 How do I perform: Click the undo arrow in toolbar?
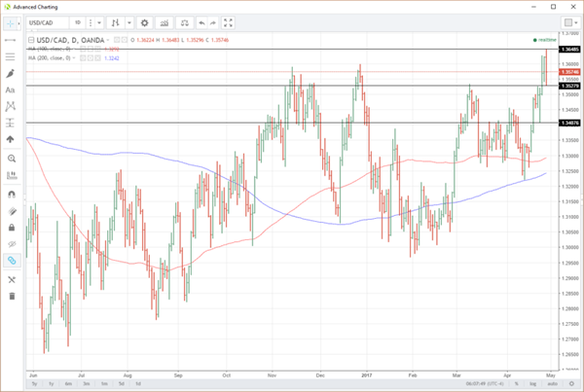pos(201,22)
